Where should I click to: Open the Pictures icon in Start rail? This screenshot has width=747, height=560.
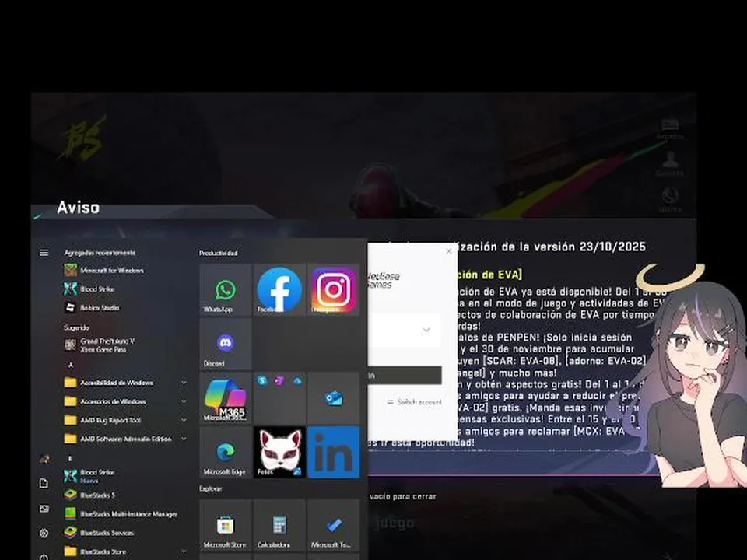[x=44, y=509]
